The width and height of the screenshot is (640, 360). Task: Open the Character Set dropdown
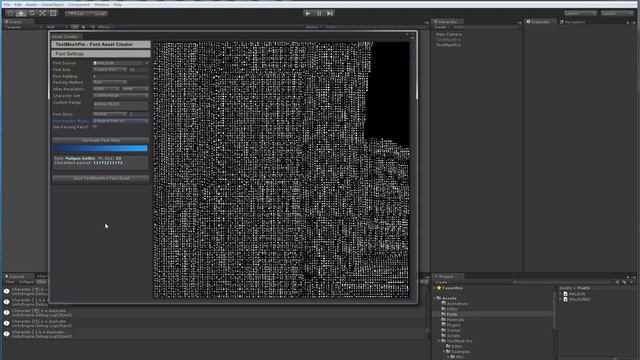120,95
